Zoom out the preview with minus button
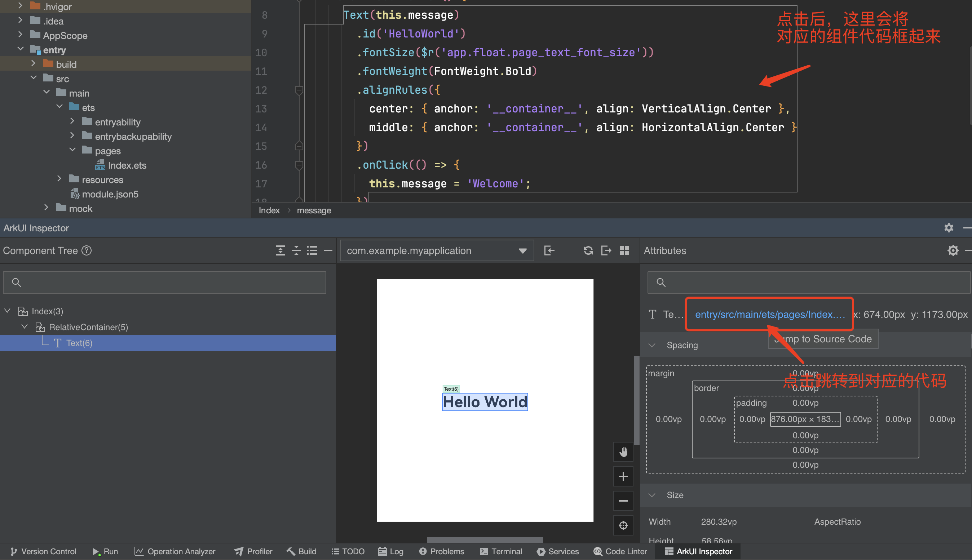The image size is (972, 560). [623, 501]
